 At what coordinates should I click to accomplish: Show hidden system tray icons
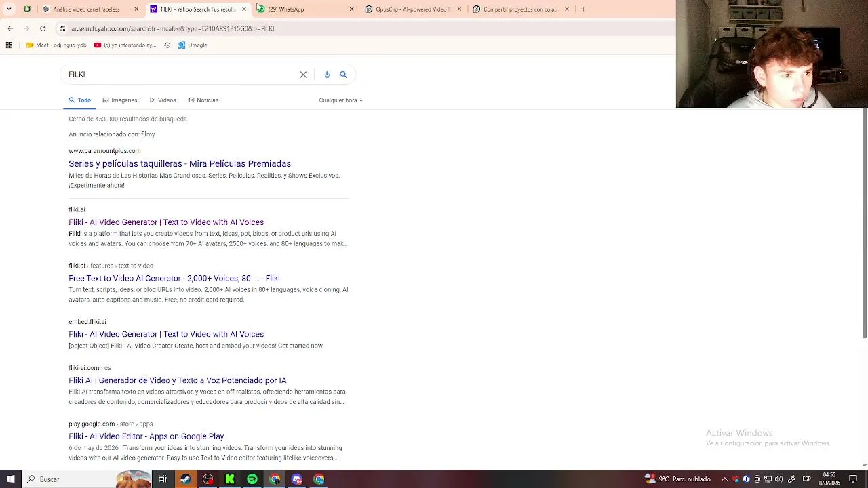[724, 479]
